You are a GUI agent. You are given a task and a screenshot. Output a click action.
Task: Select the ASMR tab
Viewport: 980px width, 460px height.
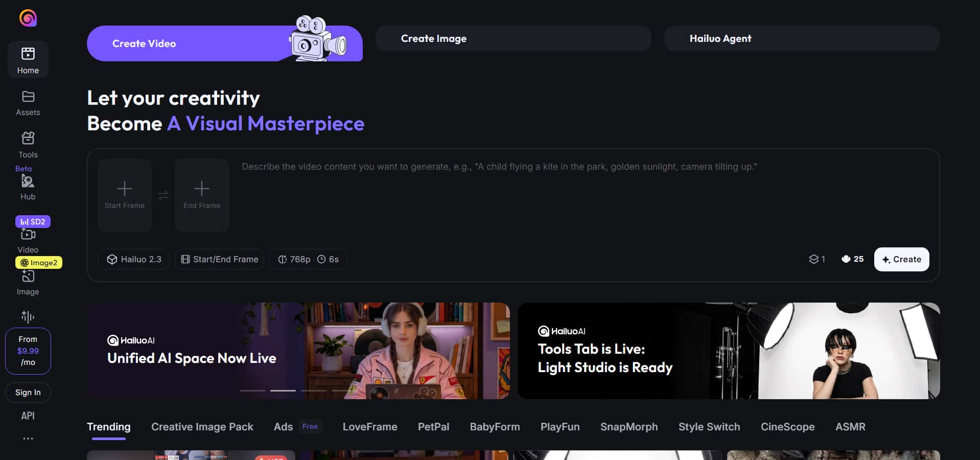(850, 427)
